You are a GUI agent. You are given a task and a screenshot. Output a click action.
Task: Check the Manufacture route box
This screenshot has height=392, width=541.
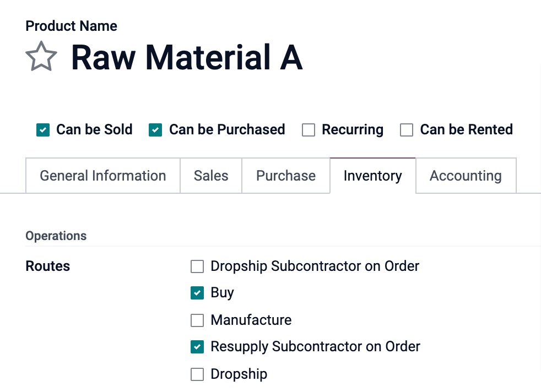pyautogui.click(x=197, y=320)
